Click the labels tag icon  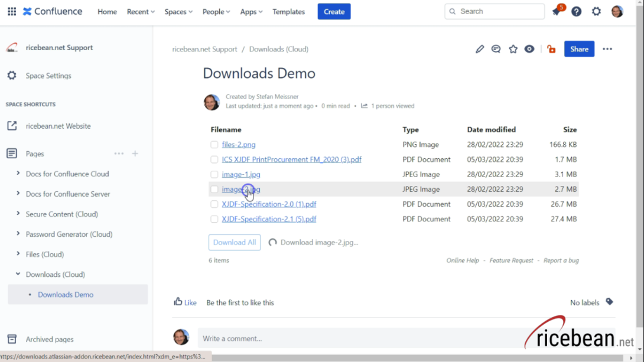610,302
